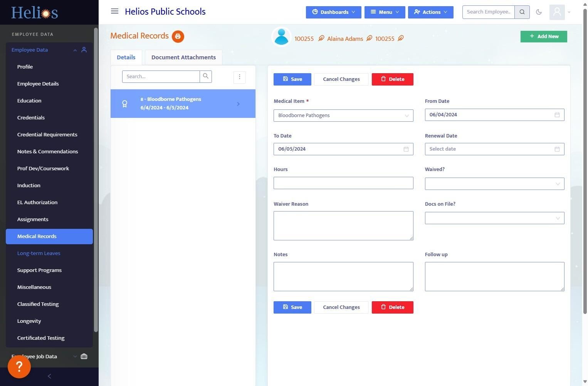Open the Waived? dropdown
This screenshot has width=588, height=386.
495,184
